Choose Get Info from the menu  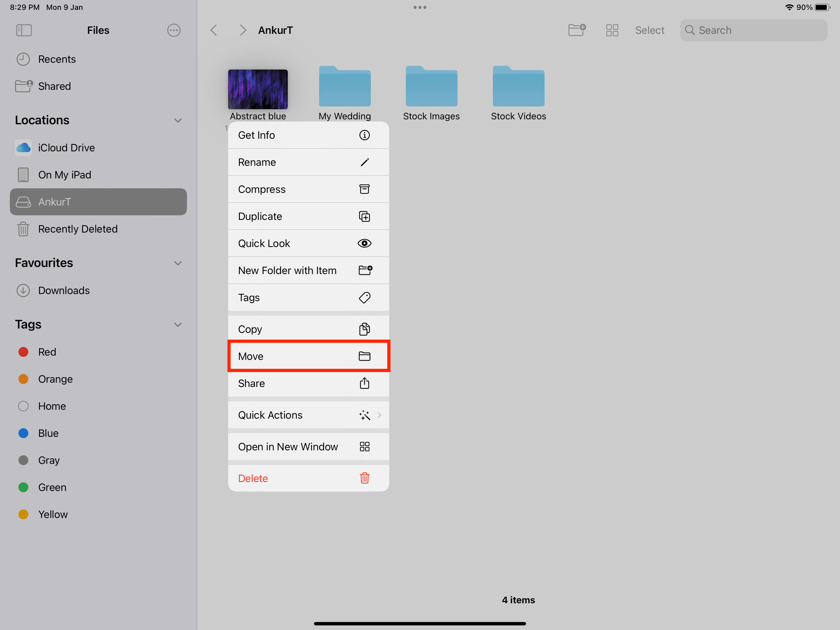pos(308,135)
